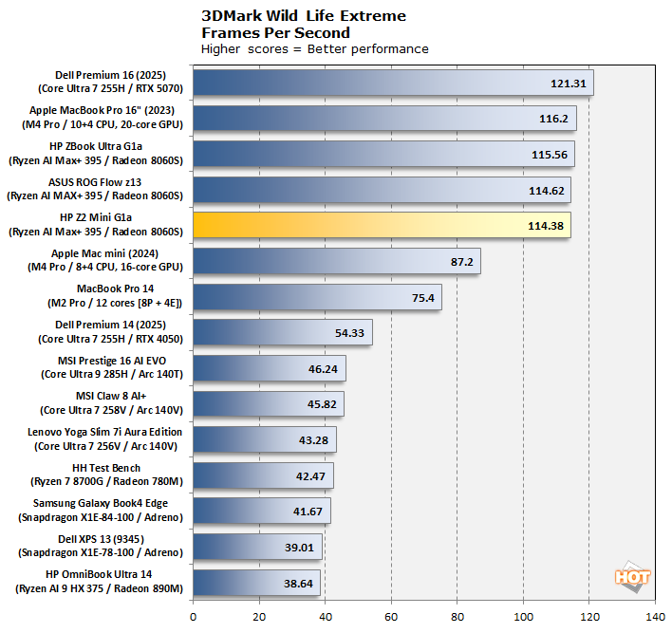Click the 75.4 score value
672x633 pixels.
coord(423,298)
